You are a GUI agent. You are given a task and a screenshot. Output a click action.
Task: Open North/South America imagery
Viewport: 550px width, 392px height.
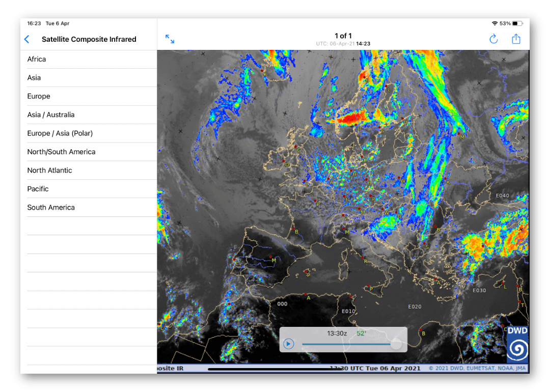tap(62, 152)
